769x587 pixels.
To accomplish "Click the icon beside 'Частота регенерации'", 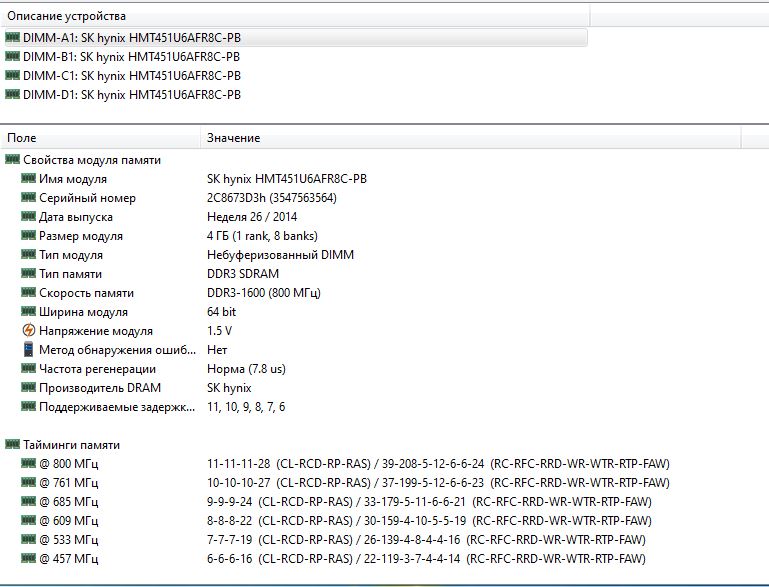I will pyautogui.click(x=28, y=368).
